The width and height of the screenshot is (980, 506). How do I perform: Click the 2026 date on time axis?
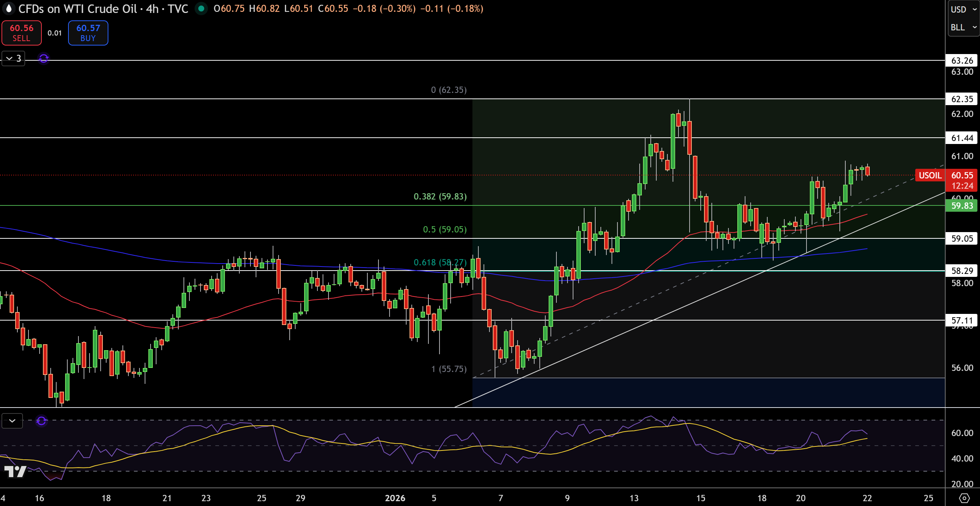point(395,497)
